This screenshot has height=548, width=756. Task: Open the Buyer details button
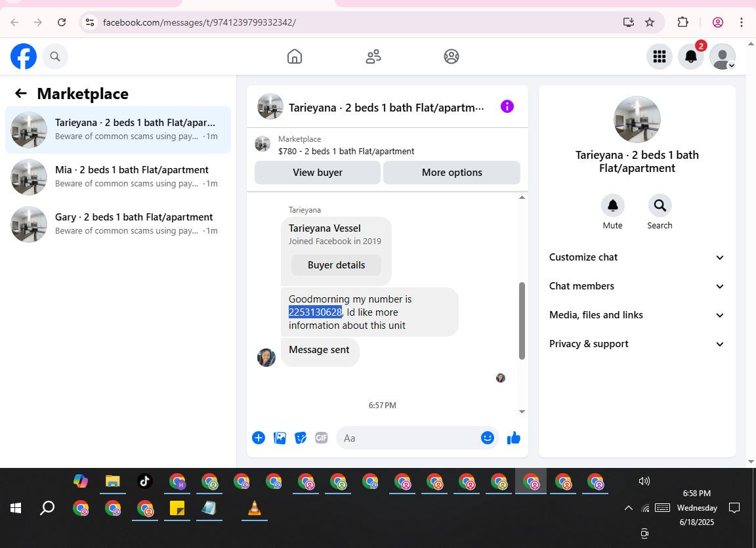pyautogui.click(x=336, y=265)
